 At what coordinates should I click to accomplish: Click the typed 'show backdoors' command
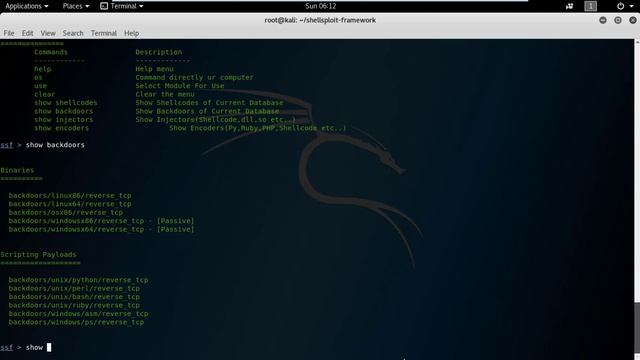[55, 145]
